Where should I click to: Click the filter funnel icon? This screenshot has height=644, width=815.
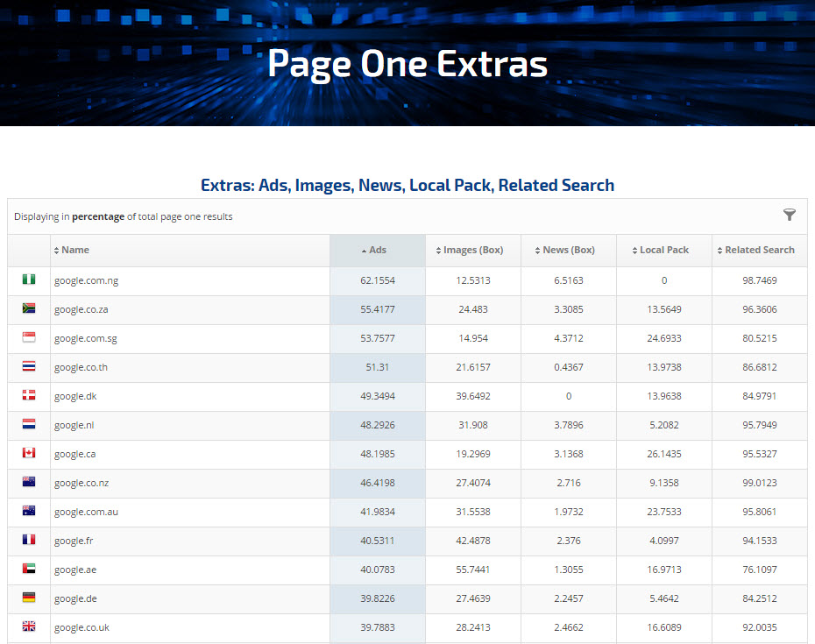(789, 216)
